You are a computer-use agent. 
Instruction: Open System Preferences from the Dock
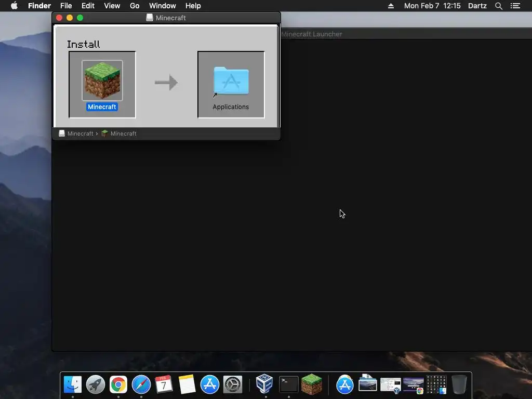pyautogui.click(x=232, y=384)
